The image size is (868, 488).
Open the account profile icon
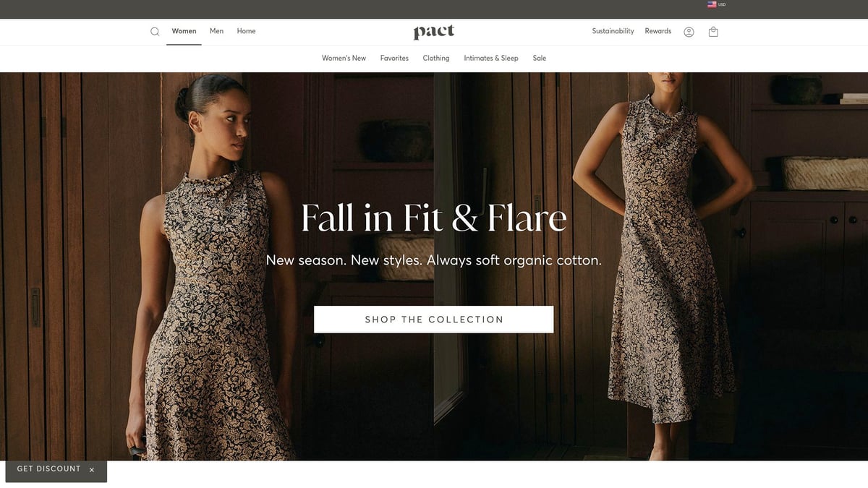(689, 32)
